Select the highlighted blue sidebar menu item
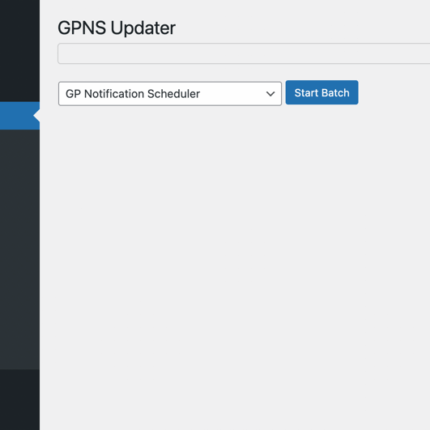 tap(20, 116)
